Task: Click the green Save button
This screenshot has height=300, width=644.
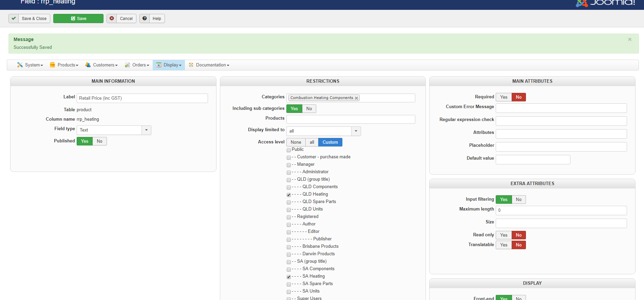Action: (x=78, y=18)
